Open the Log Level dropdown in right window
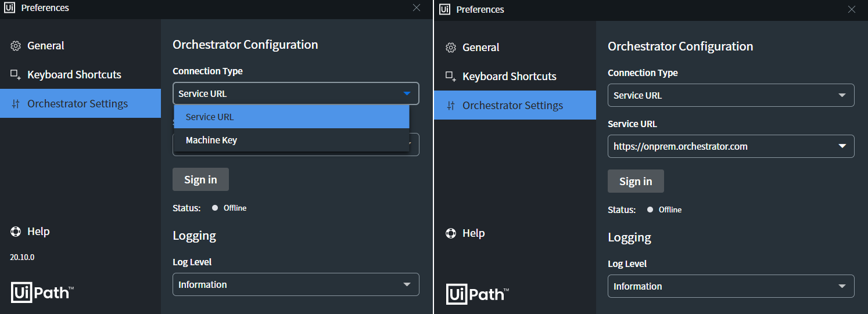Screen dimensions: 868x314 (731, 286)
